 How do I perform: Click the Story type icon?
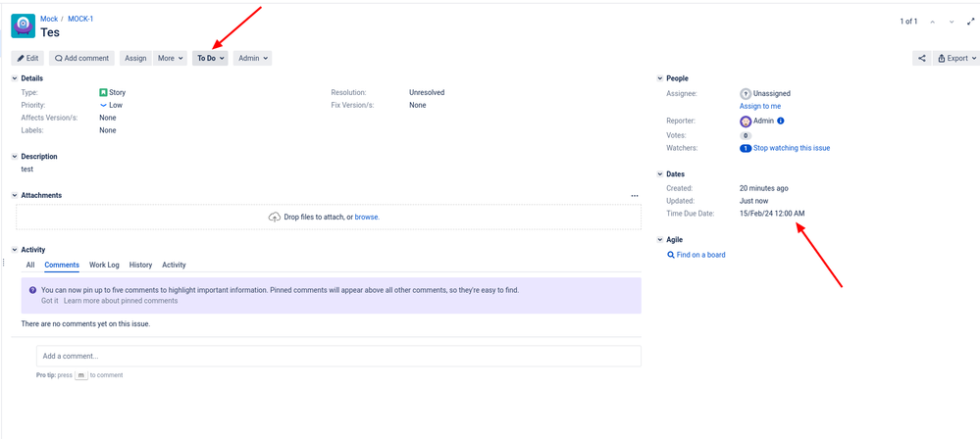click(103, 92)
